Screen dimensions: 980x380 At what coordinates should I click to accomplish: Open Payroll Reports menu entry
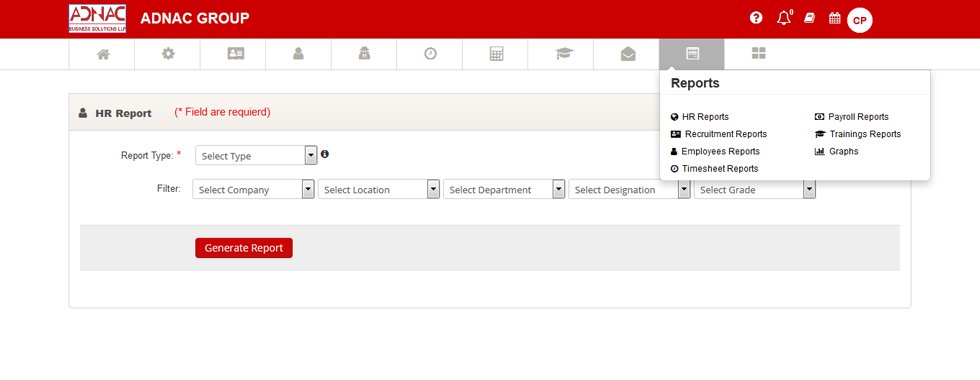coord(852,117)
